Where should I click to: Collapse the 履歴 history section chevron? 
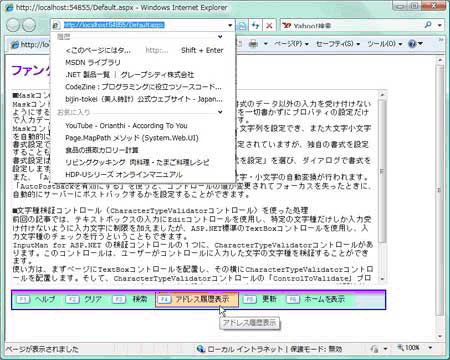220,37
